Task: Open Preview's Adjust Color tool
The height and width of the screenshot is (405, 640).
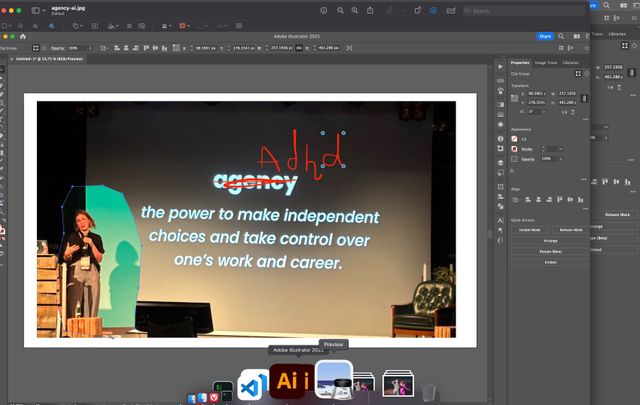Action: [129, 26]
